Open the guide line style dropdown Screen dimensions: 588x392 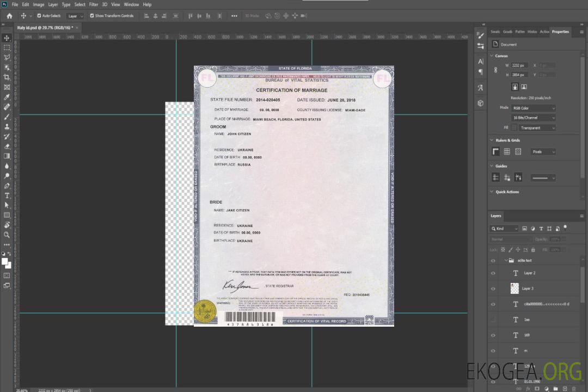pos(543,178)
